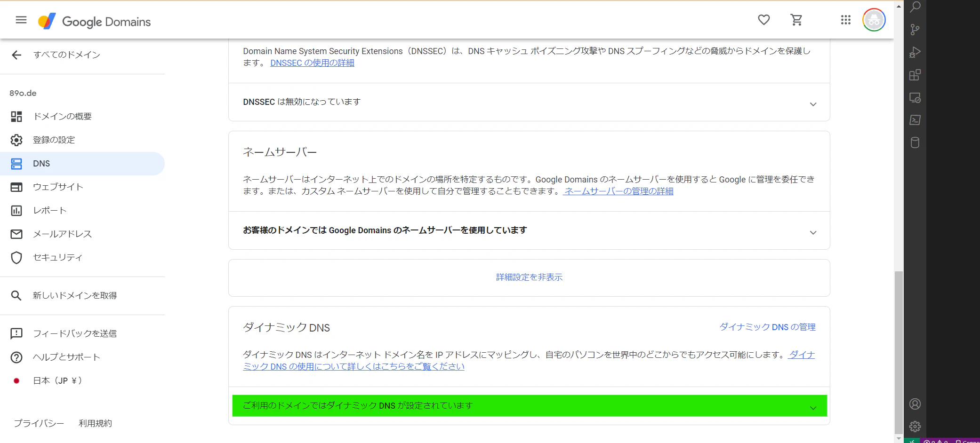This screenshot has width=980, height=443.
Task: Click フィードバックを送信
Action: [82, 334]
